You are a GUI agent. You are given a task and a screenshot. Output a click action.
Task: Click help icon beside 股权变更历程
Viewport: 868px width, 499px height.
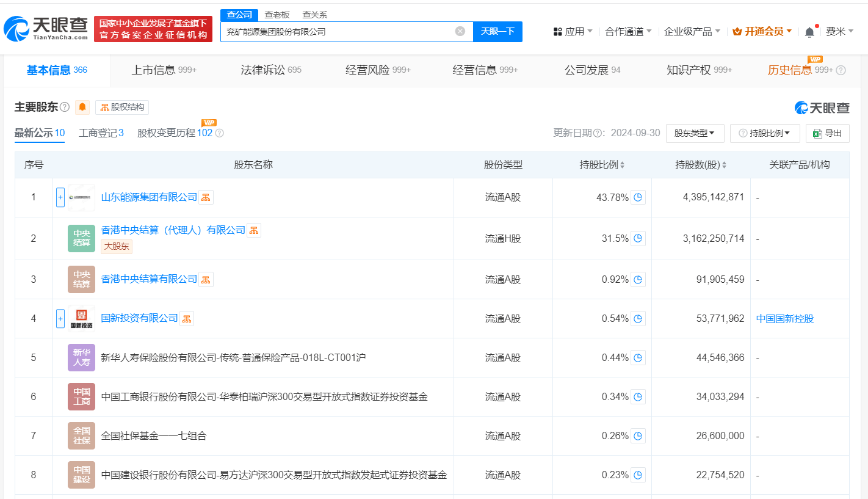(x=219, y=133)
